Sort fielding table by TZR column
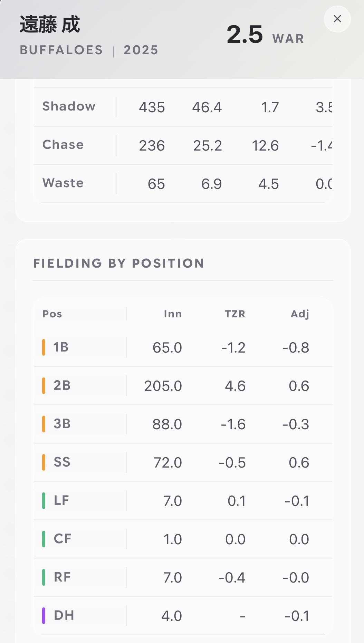 click(235, 314)
